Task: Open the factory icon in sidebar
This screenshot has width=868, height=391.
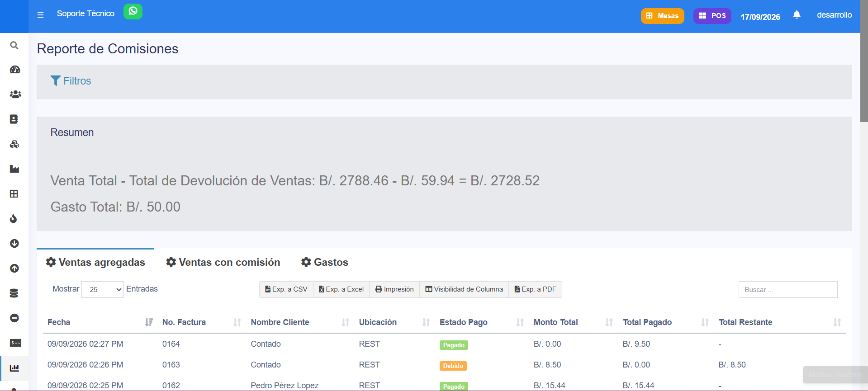Action: point(14,169)
